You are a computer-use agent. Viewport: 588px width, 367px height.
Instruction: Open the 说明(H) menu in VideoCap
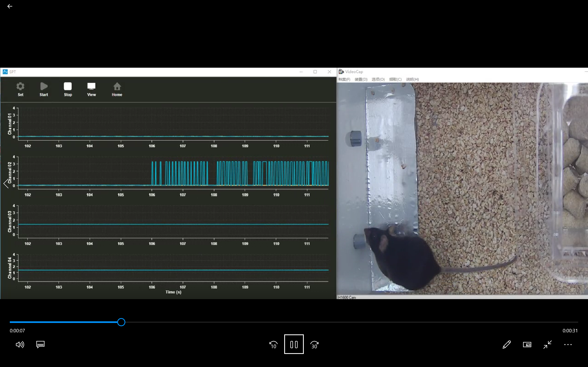pyautogui.click(x=412, y=79)
